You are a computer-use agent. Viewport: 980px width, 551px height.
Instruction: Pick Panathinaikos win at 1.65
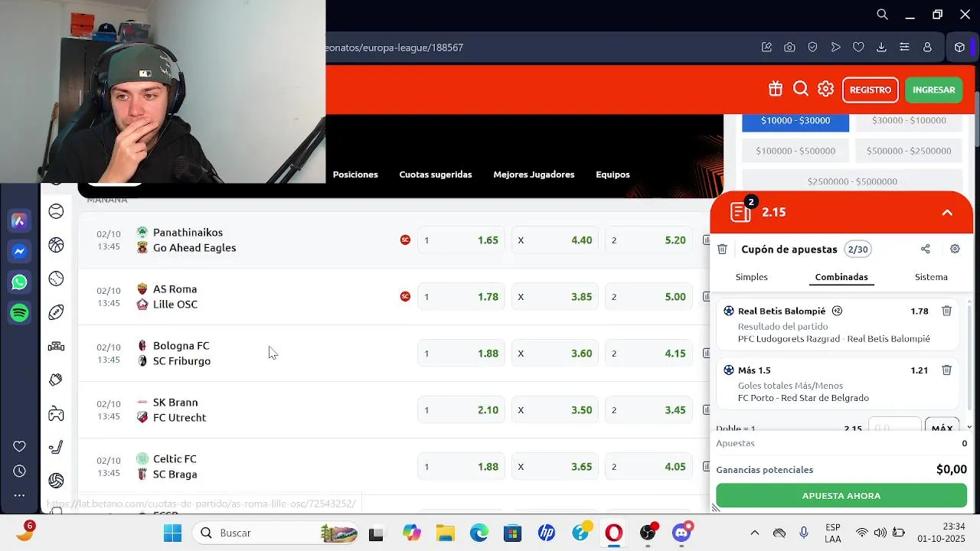(x=461, y=240)
